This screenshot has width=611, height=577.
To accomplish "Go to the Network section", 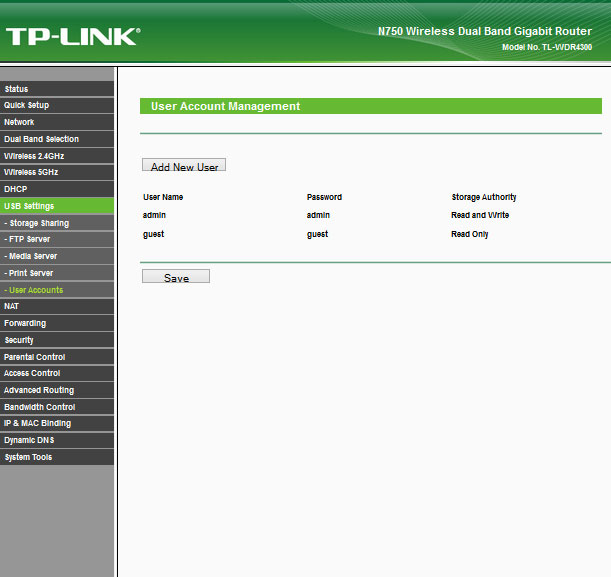I will tap(57, 122).
